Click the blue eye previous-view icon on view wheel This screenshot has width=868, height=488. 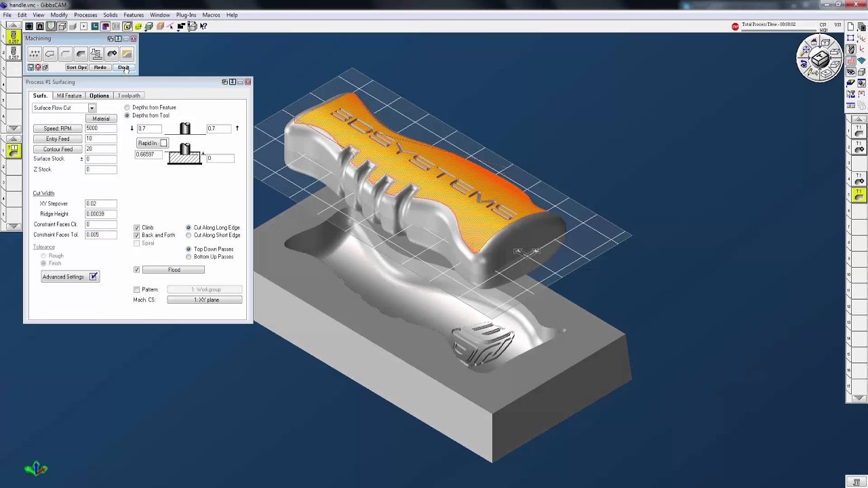click(x=804, y=64)
